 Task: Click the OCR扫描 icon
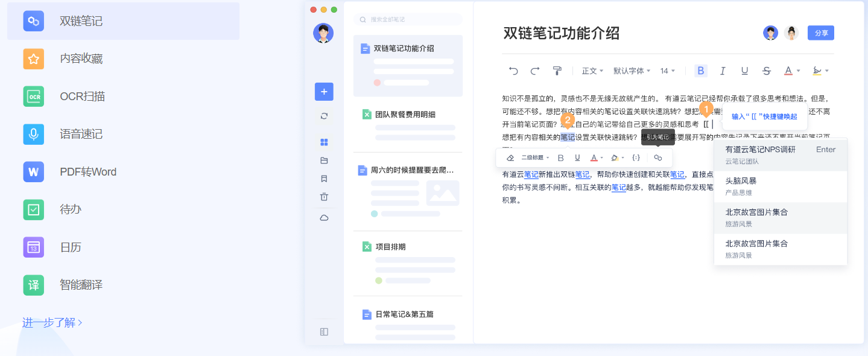(34, 97)
